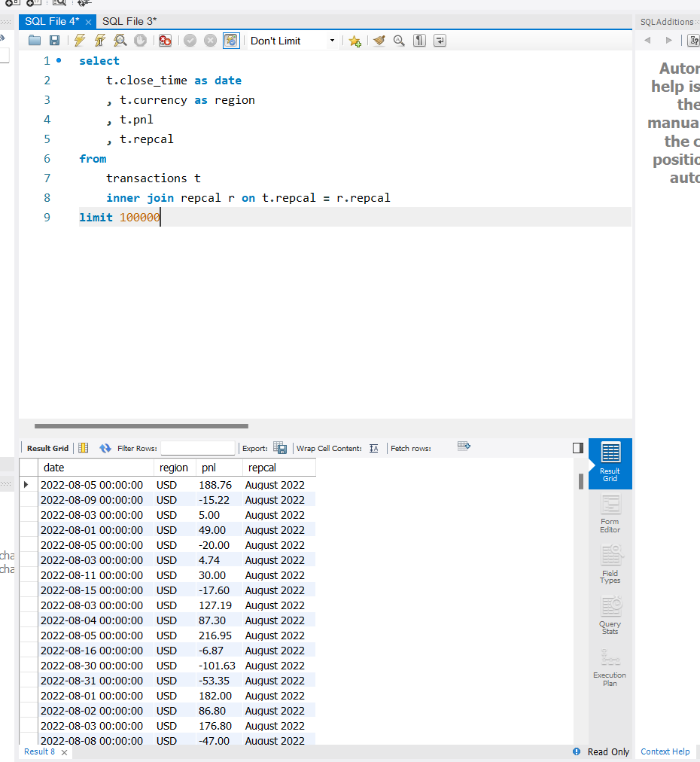The height and width of the screenshot is (762, 700).
Task: Toggle the result grid side panel
Action: pos(577,447)
